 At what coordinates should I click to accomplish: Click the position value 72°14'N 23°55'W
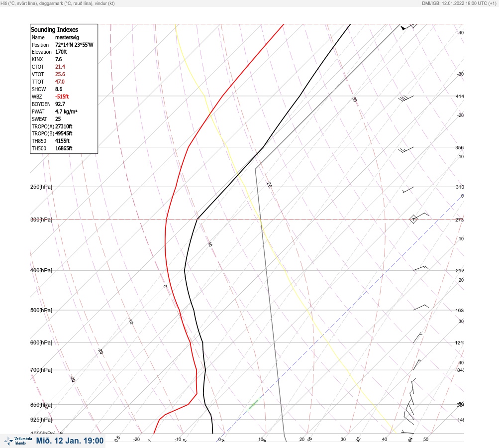pyautogui.click(x=74, y=45)
